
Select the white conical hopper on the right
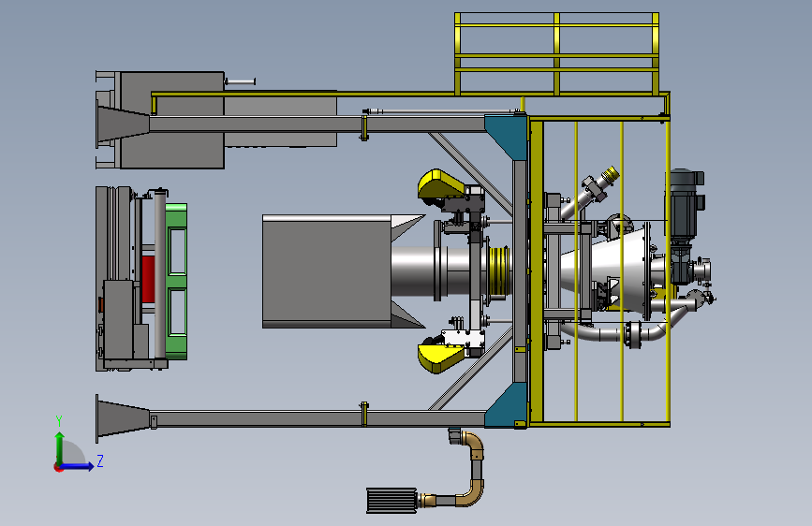click(x=606, y=269)
